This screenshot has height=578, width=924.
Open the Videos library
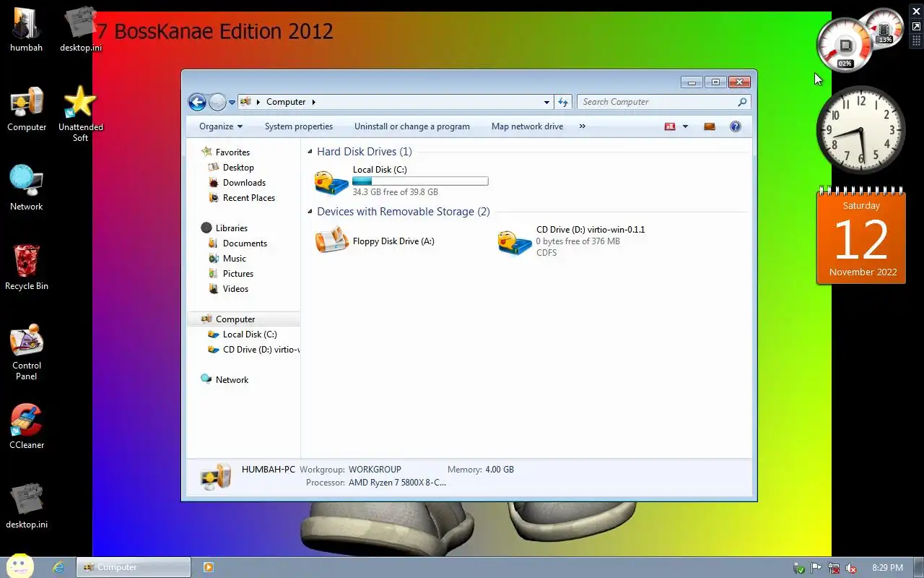235,289
